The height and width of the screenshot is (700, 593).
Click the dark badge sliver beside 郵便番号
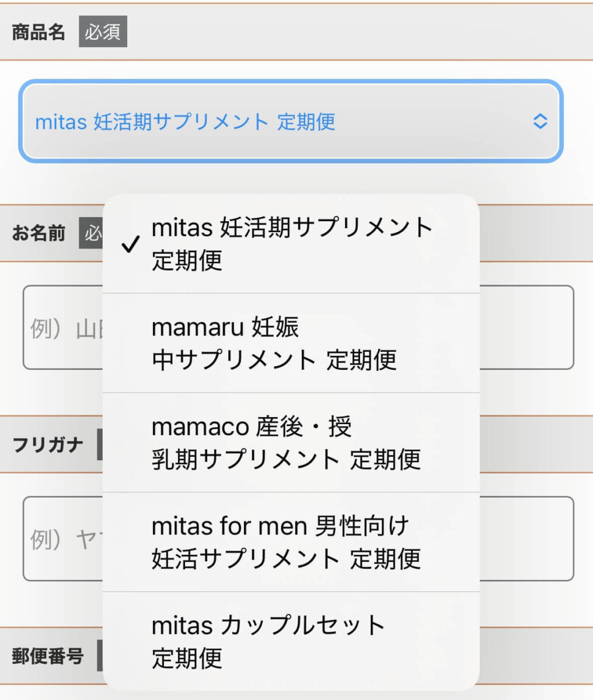[99, 656]
